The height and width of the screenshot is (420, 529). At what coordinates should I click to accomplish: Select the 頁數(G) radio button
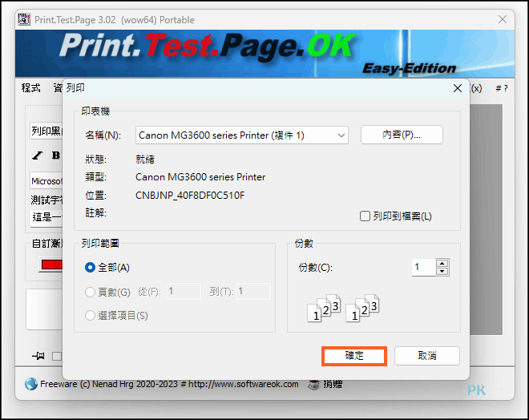(x=90, y=292)
